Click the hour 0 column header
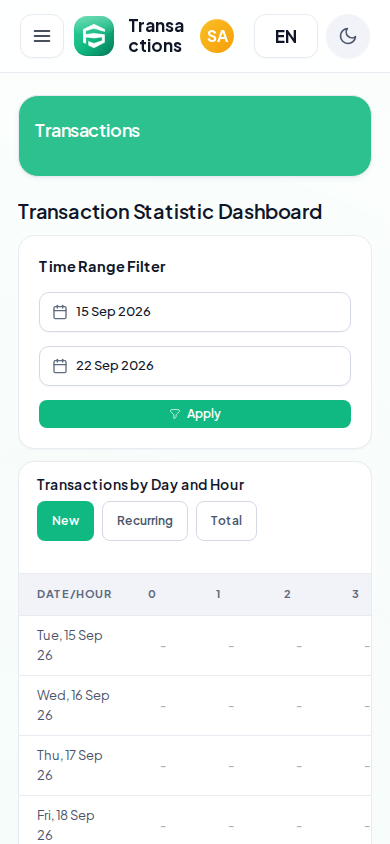390x844 pixels. tap(152, 594)
